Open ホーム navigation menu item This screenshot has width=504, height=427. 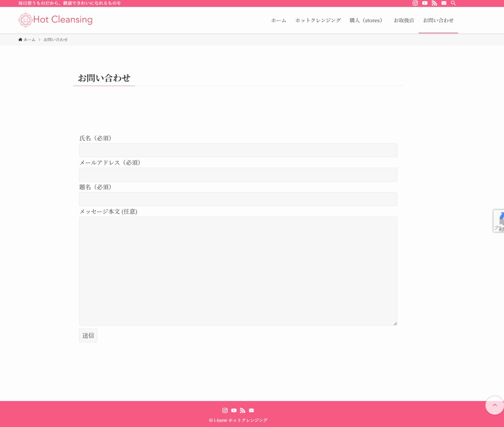click(x=278, y=20)
